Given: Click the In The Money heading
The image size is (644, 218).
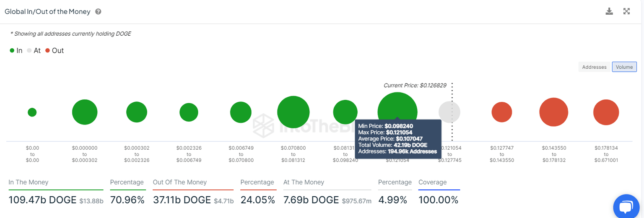Looking at the screenshot, I should click(x=29, y=182).
